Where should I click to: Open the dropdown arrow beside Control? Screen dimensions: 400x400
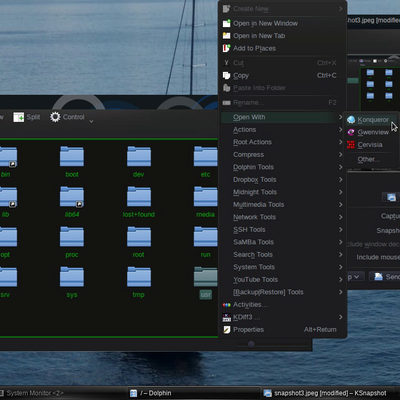point(91,121)
